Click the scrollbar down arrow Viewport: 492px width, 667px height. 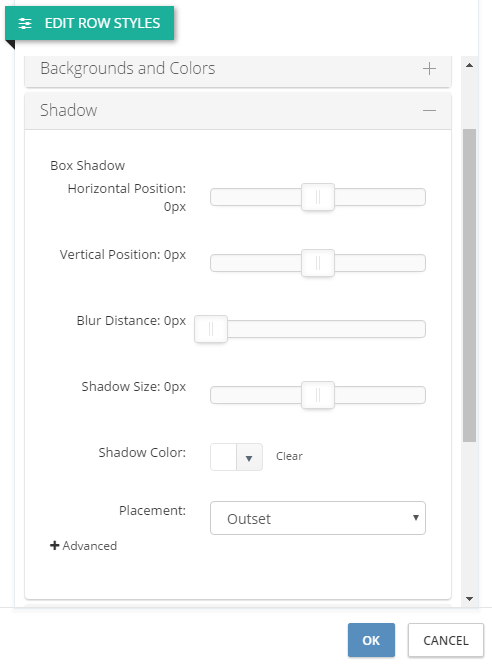tap(469, 599)
